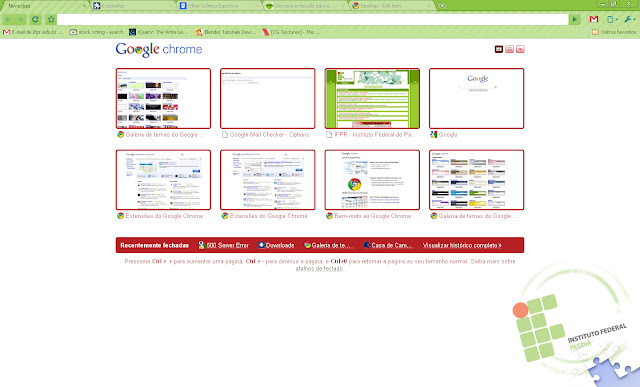Focus the empty address bar
This screenshot has height=387, width=640.
coord(312,19)
